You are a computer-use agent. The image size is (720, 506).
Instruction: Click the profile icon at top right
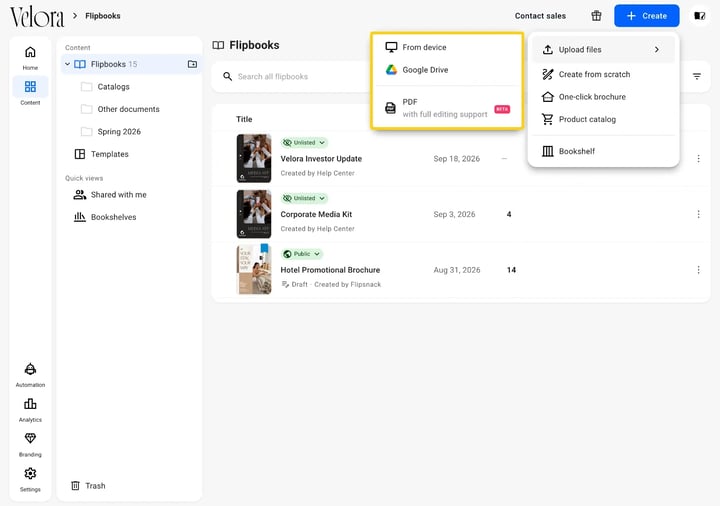[699, 16]
